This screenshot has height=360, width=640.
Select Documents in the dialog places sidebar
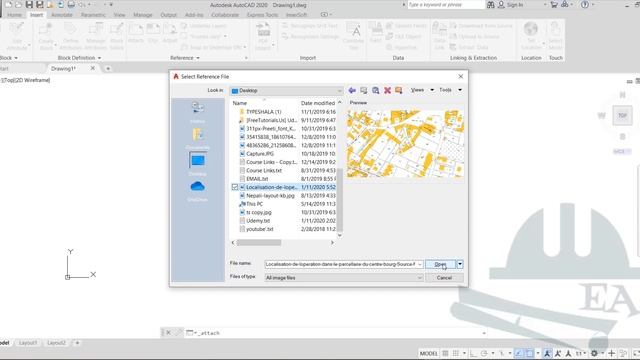pyautogui.click(x=198, y=139)
